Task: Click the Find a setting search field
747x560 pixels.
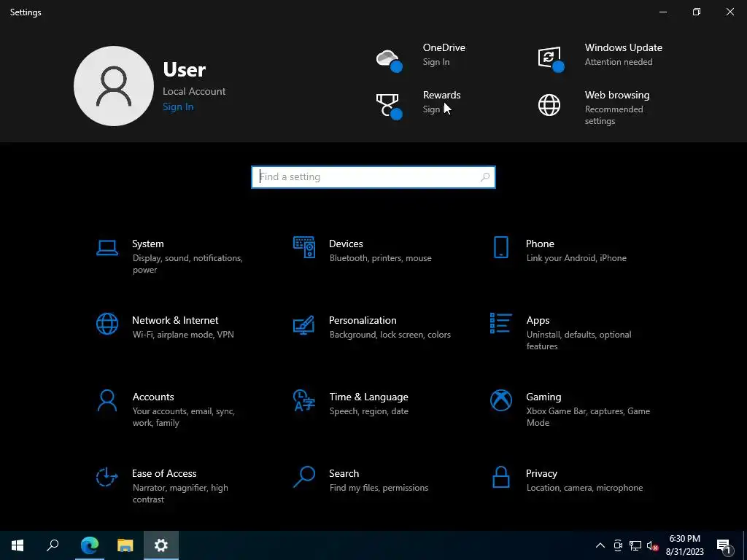Action: (x=373, y=177)
